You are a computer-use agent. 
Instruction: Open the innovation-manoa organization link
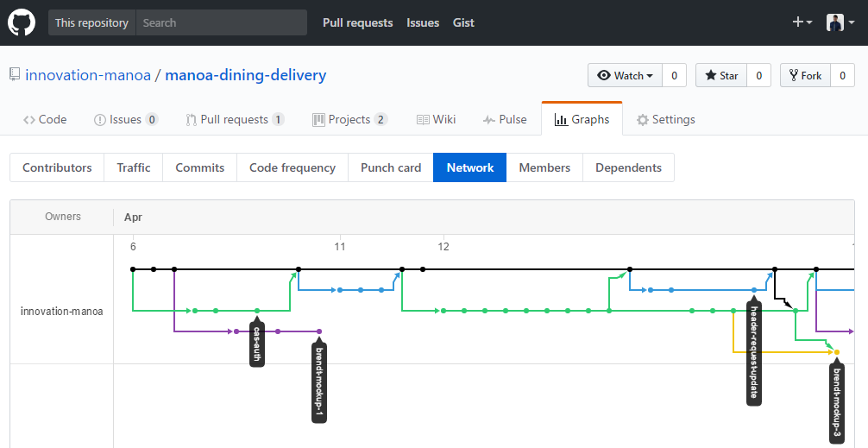click(x=88, y=75)
